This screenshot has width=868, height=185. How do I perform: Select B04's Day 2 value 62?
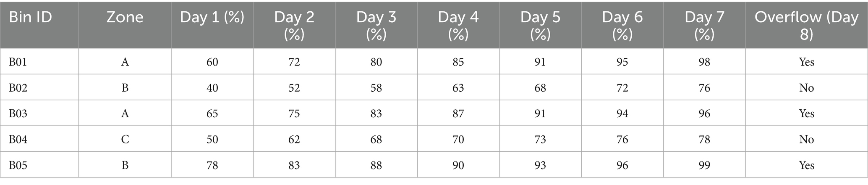point(294,140)
